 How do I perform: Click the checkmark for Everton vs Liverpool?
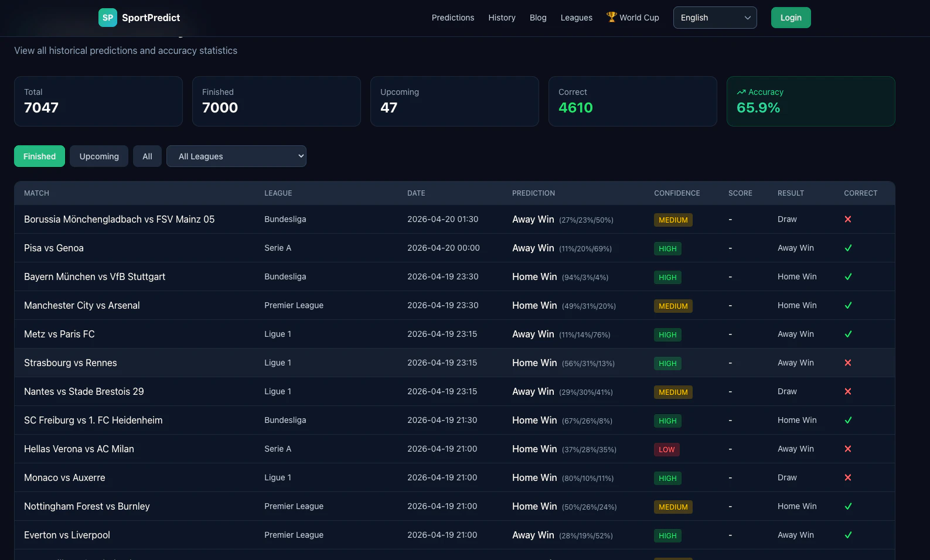click(x=848, y=535)
